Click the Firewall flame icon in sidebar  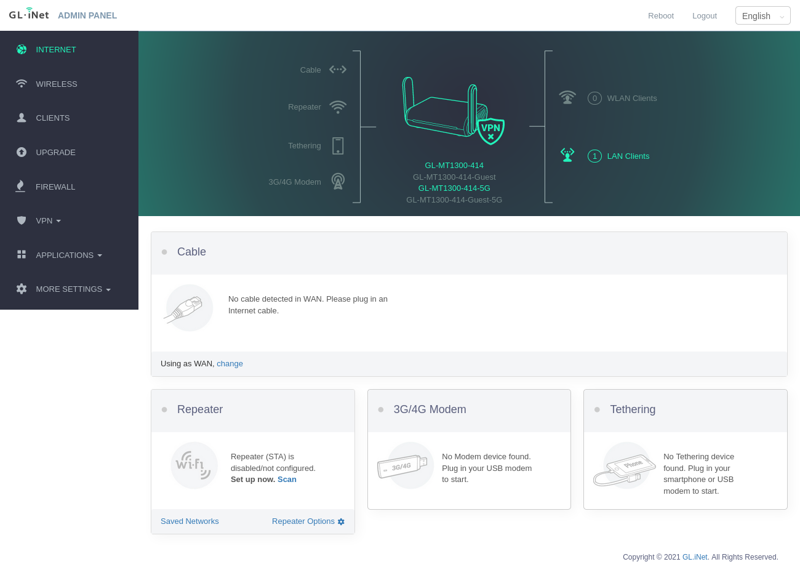pos(20,186)
